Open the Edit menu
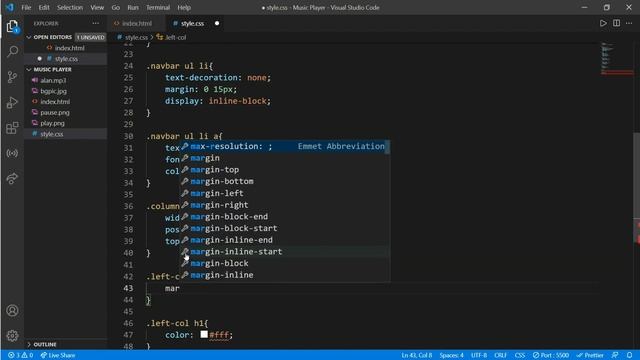Screen dimensions: 640x360 44,7
